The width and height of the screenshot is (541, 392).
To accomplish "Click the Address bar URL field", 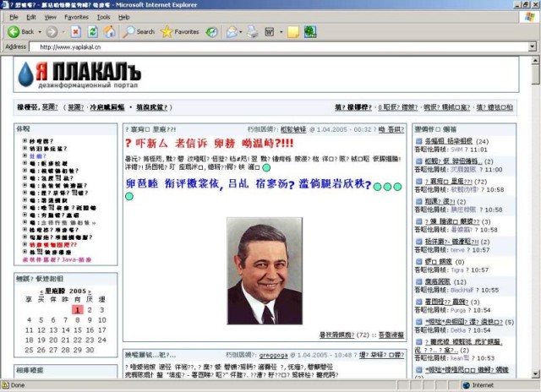I will (280, 46).
